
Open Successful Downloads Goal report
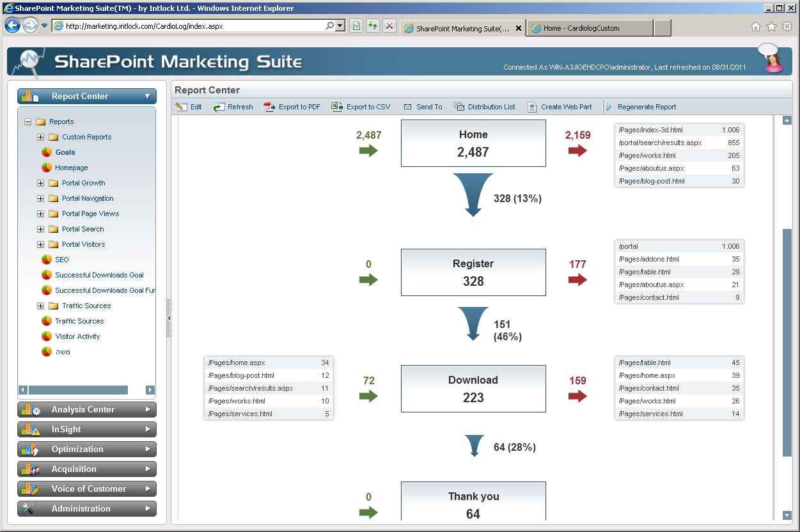[x=99, y=275]
